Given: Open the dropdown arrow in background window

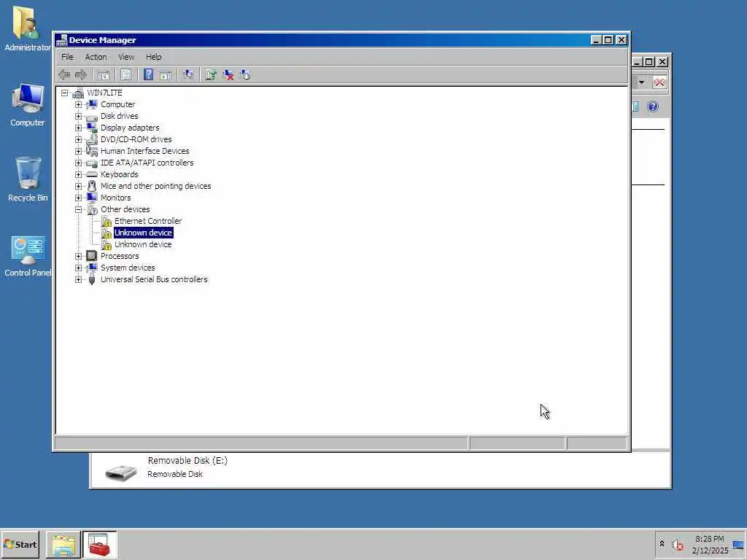Looking at the screenshot, I should 641,82.
